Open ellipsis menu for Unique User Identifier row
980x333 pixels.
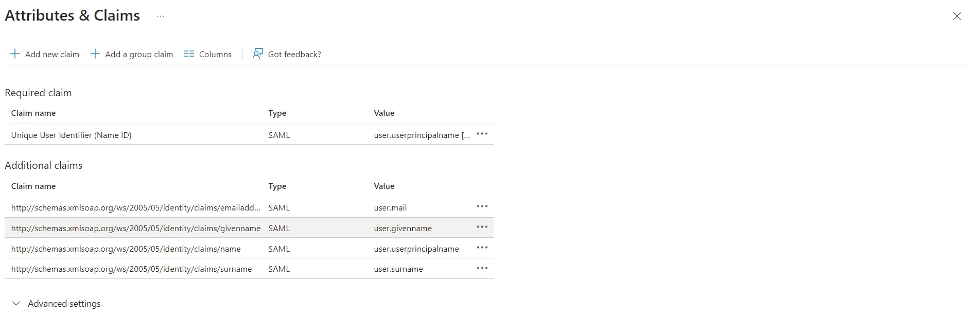click(482, 134)
